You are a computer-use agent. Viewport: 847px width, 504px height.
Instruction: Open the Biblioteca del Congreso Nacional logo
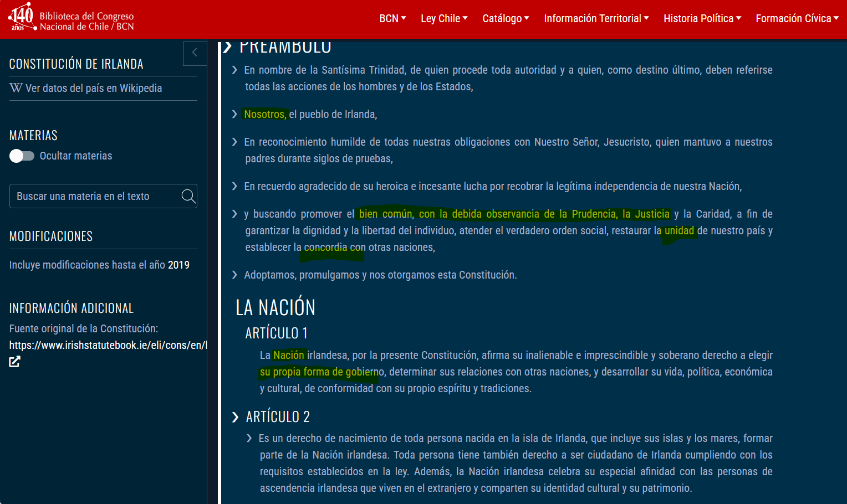tap(71, 18)
